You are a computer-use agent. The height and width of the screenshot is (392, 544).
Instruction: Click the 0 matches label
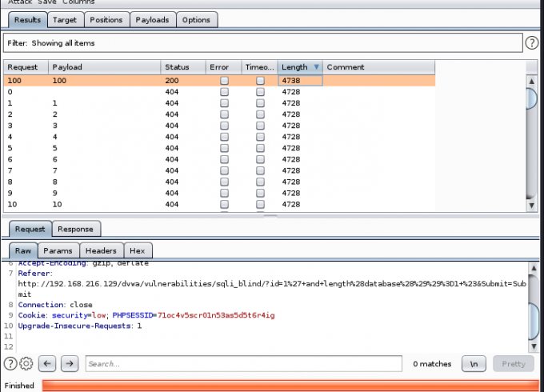coord(432,364)
